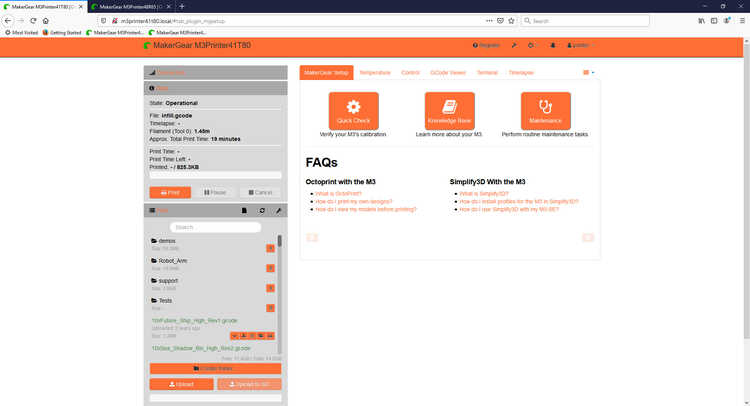Open 'How do I install profiles' Simplify3D link

click(519, 202)
